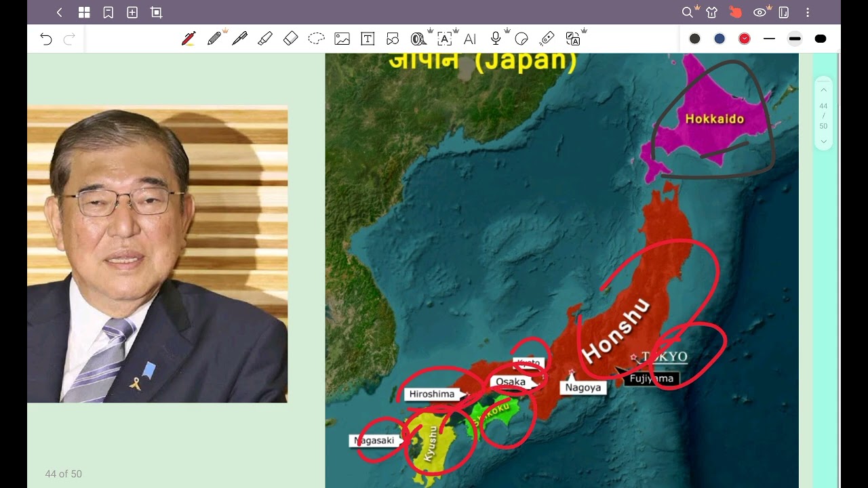Activate the laser pointer
868x488 pixels.
click(x=547, y=39)
